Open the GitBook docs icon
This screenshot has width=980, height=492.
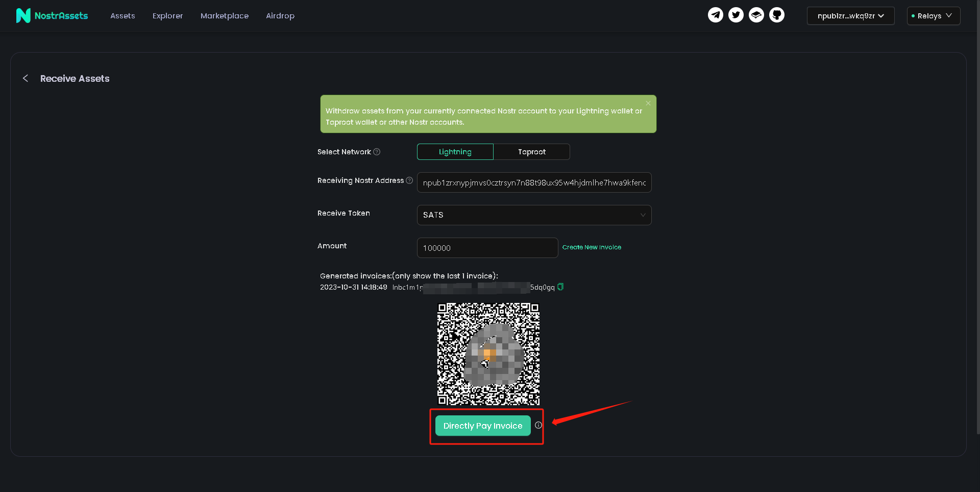click(x=756, y=15)
